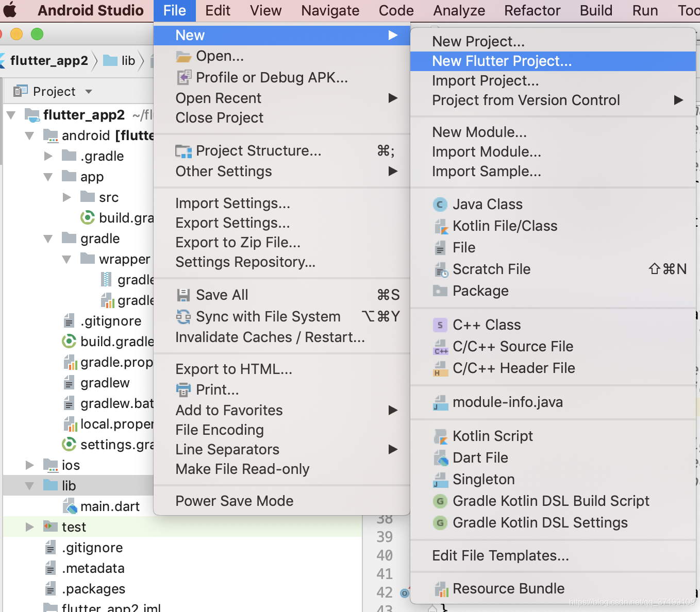Viewport: 700px width, 612px height.
Task: Click the Print... printer icon
Action: [x=184, y=390]
